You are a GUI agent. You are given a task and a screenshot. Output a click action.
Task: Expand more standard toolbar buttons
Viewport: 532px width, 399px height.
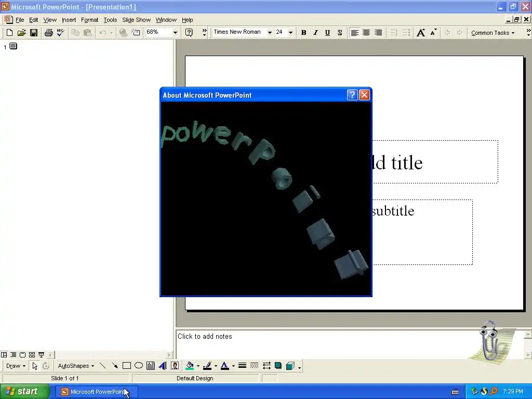tap(204, 33)
